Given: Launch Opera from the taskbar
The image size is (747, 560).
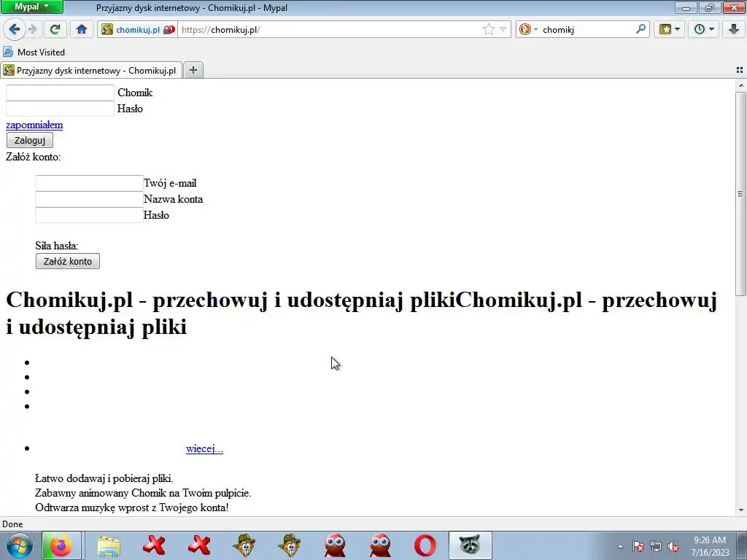Looking at the screenshot, I should (425, 545).
